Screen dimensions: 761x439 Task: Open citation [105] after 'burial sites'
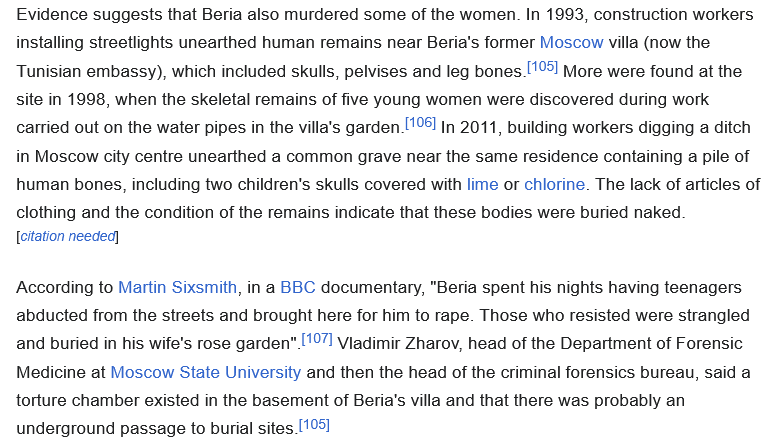(x=314, y=424)
